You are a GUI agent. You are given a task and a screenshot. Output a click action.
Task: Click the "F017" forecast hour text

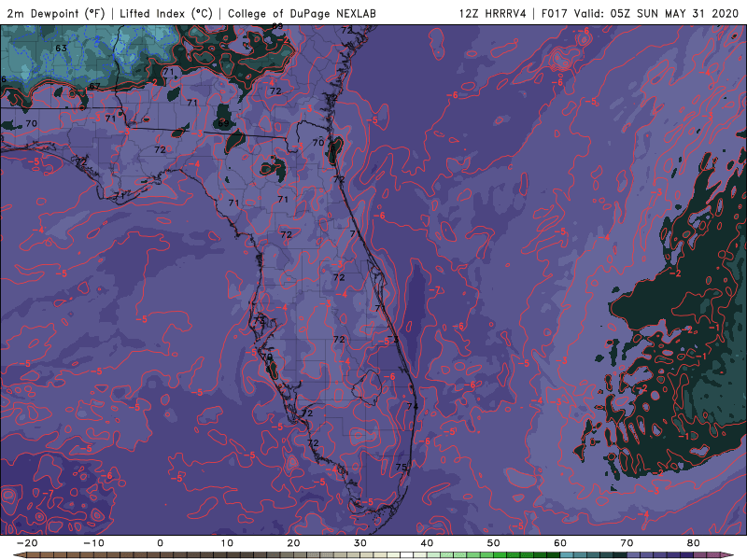point(555,13)
